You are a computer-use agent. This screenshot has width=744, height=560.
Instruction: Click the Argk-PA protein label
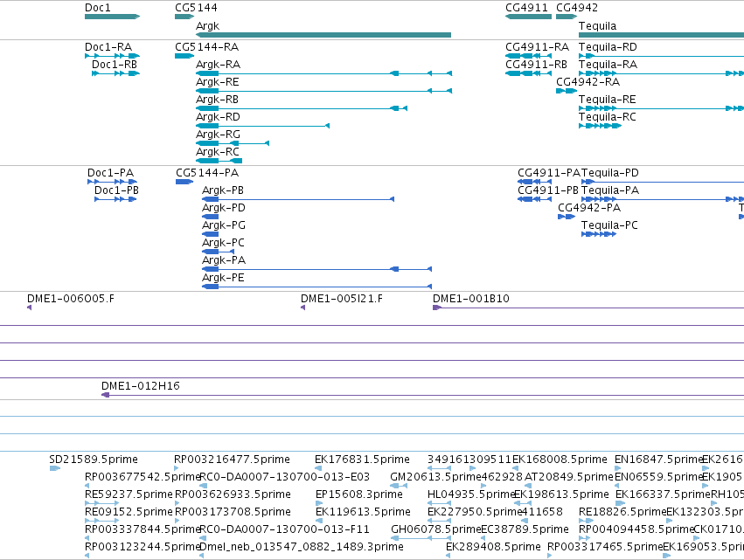(x=224, y=260)
